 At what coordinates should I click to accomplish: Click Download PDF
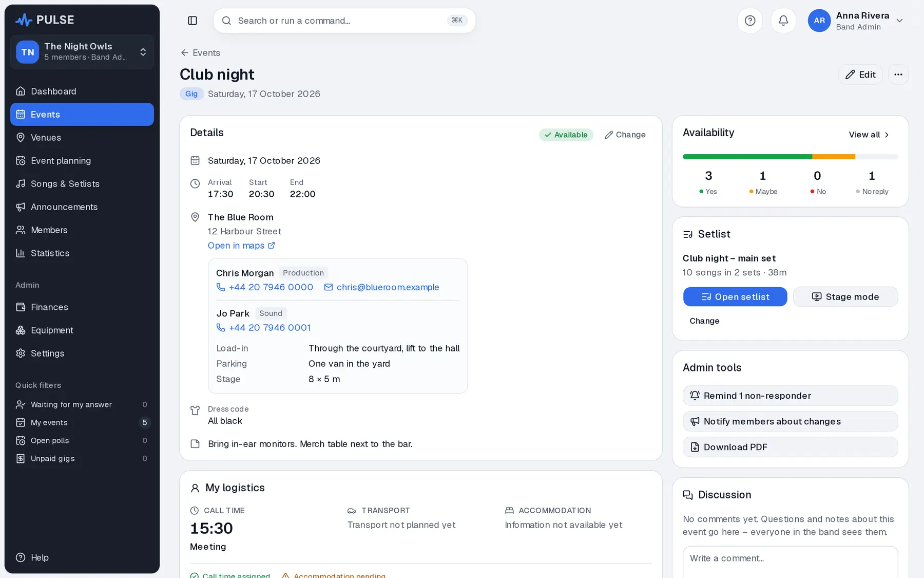pyautogui.click(x=790, y=447)
